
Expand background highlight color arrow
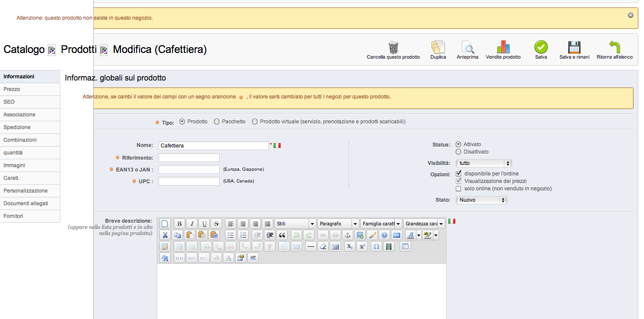(x=436, y=235)
